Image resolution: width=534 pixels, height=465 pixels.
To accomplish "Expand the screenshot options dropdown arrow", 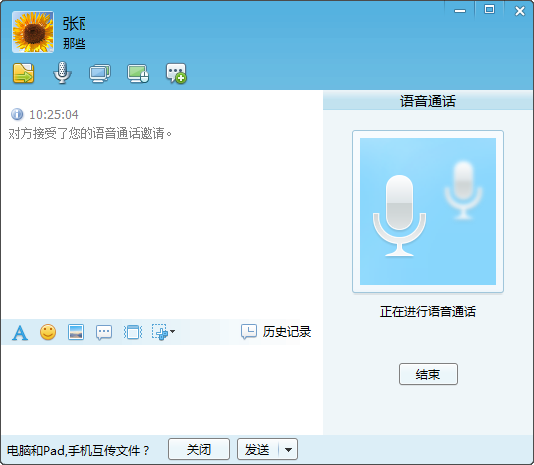I will tap(172, 331).
